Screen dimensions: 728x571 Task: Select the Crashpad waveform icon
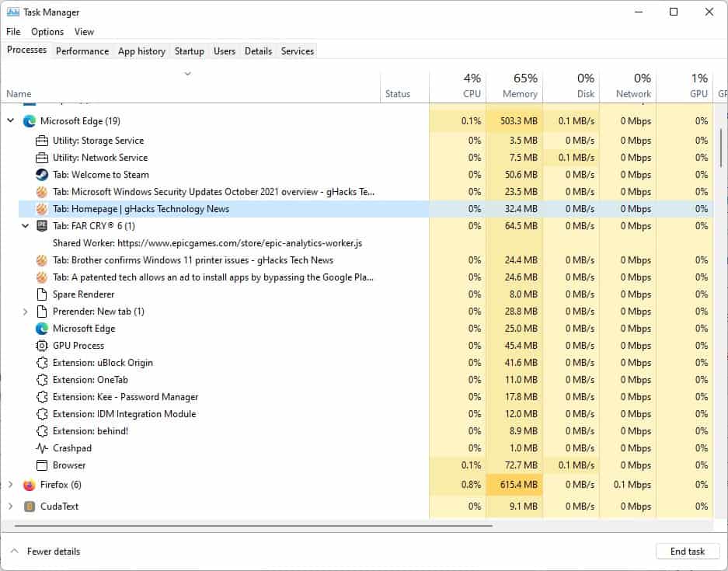click(43, 448)
